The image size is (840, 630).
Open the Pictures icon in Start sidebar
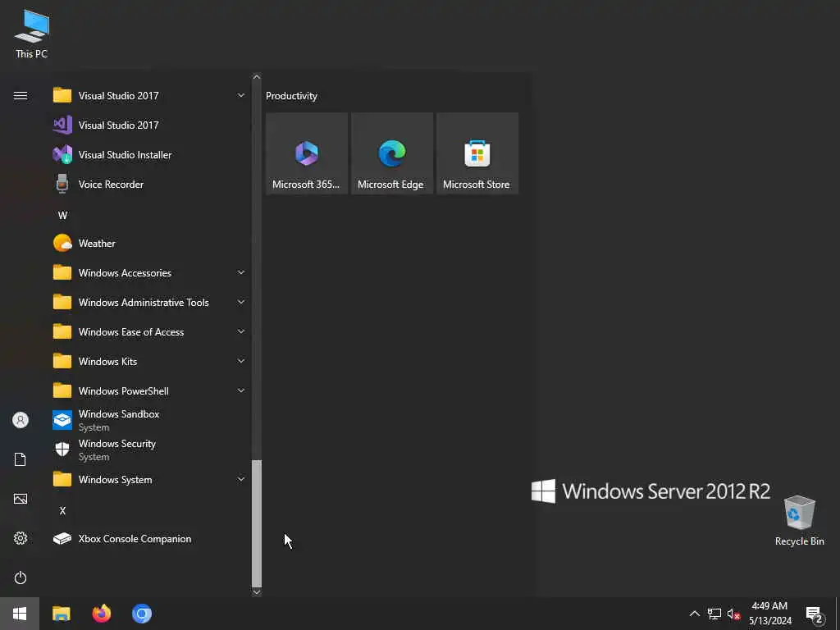[21, 500]
